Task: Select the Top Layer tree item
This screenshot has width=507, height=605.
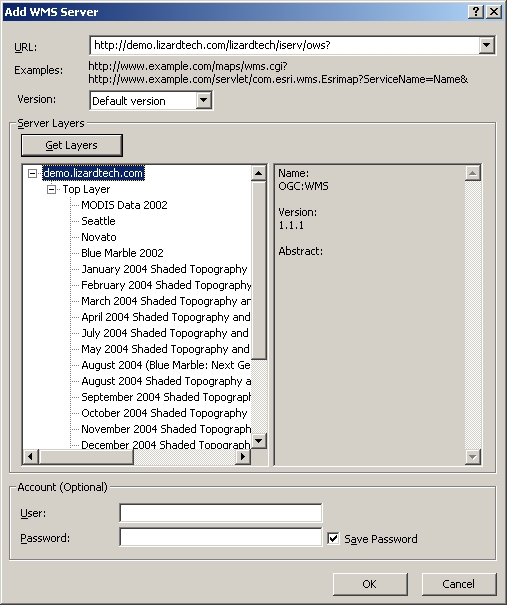Action: click(x=86, y=189)
